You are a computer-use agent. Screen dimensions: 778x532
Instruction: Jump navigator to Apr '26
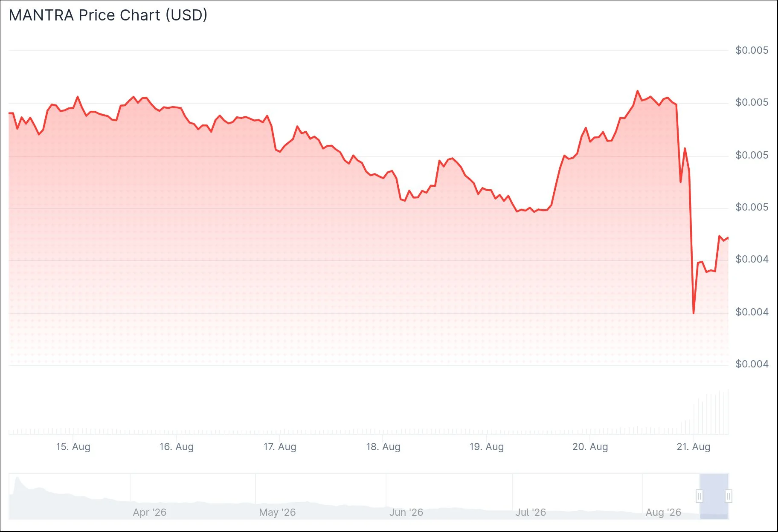[150, 512]
